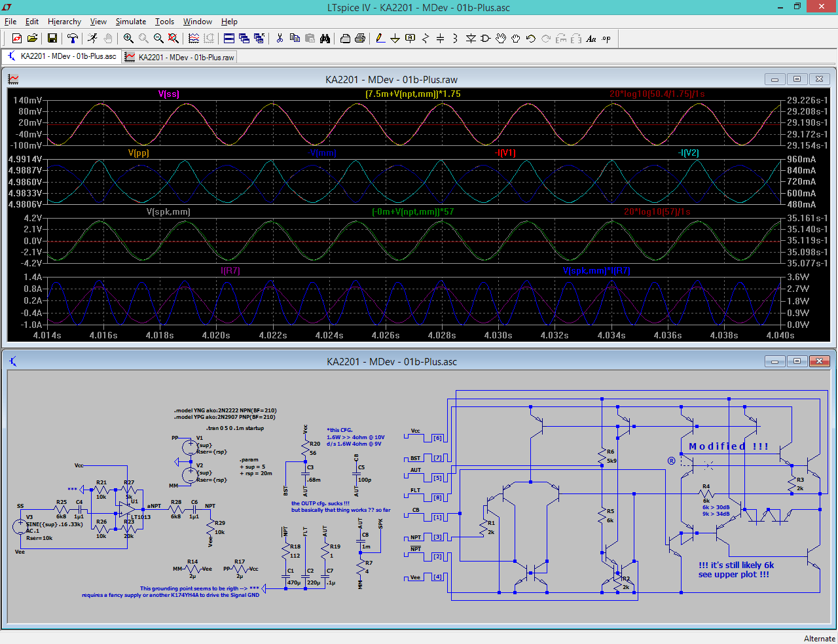Viewport: 838px width, 644px height.
Task: Place an Inductor component
Action: pos(456,39)
